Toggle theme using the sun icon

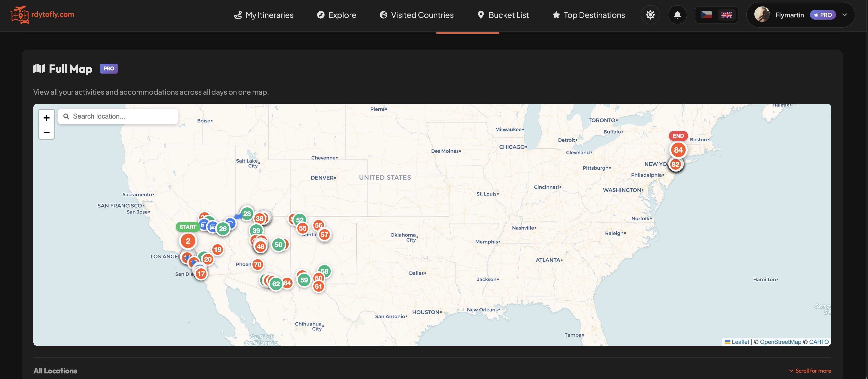[650, 15]
